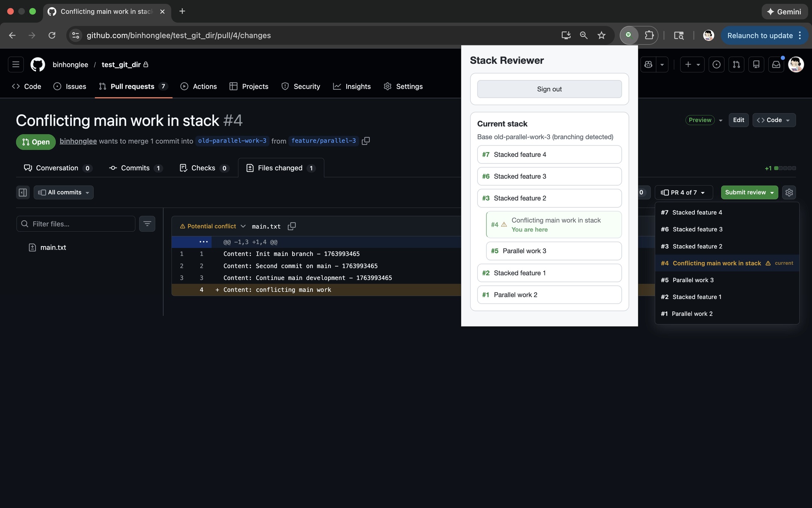Image resolution: width=812 pixels, height=508 pixels.
Task: View pull requests via the header icon
Action: click(736, 64)
